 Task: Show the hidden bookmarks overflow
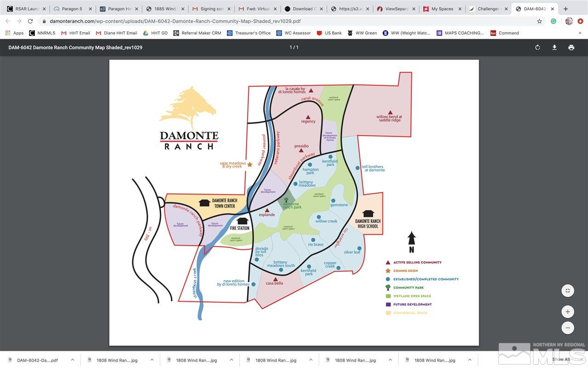click(580, 33)
